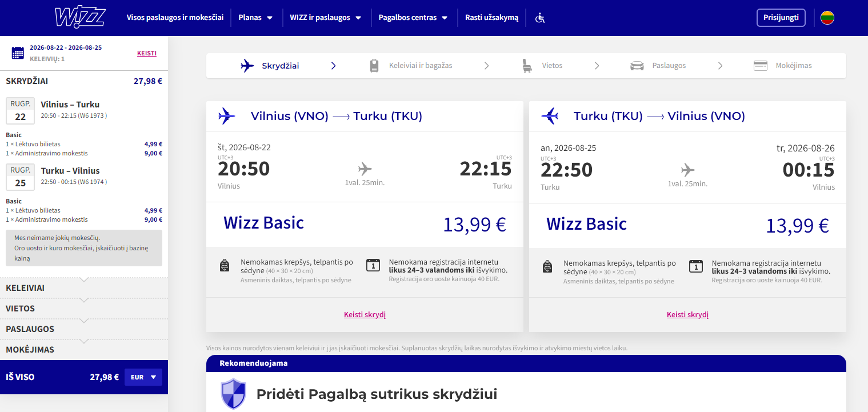Change language via Lithuanian flag icon
Viewport: 868px width, 412px height.
point(827,18)
